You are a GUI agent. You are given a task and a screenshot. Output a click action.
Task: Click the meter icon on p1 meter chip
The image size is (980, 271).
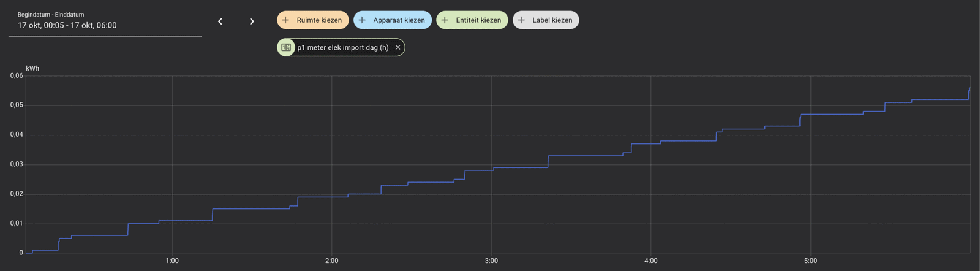[x=286, y=47]
